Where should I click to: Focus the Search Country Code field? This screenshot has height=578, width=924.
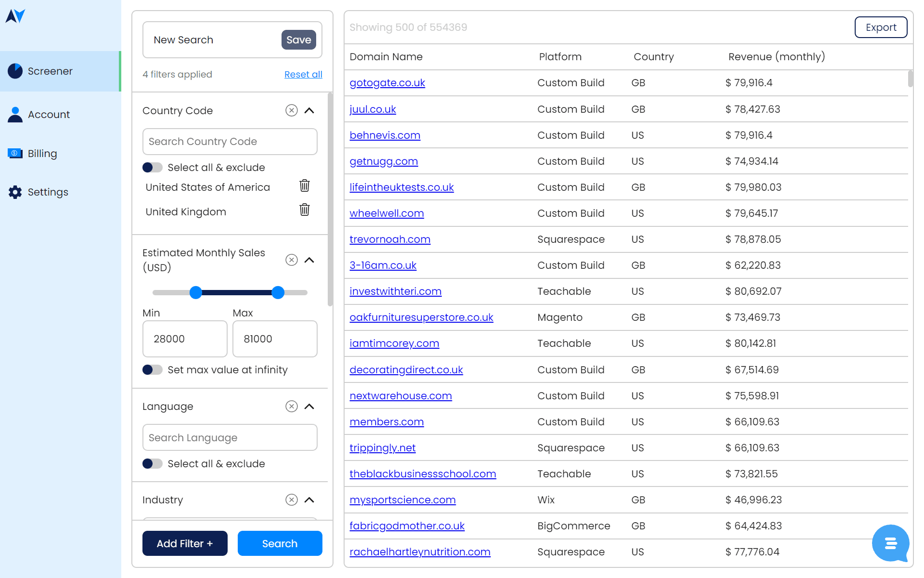point(230,142)
